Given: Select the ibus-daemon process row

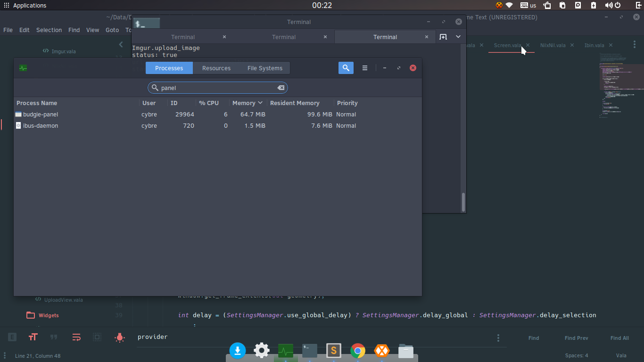Looking at the screenshot, I should point(218,126).
